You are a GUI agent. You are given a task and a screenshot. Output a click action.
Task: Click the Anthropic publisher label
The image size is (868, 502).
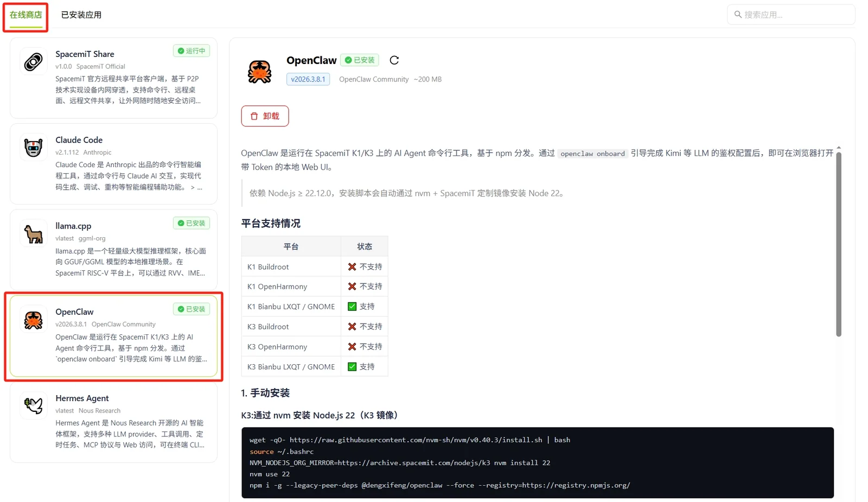coord(97,152)
